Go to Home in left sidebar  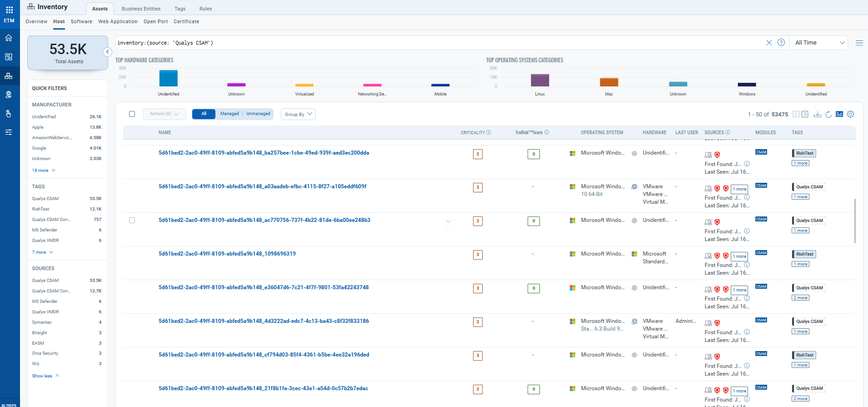click(x=9, y=38)
